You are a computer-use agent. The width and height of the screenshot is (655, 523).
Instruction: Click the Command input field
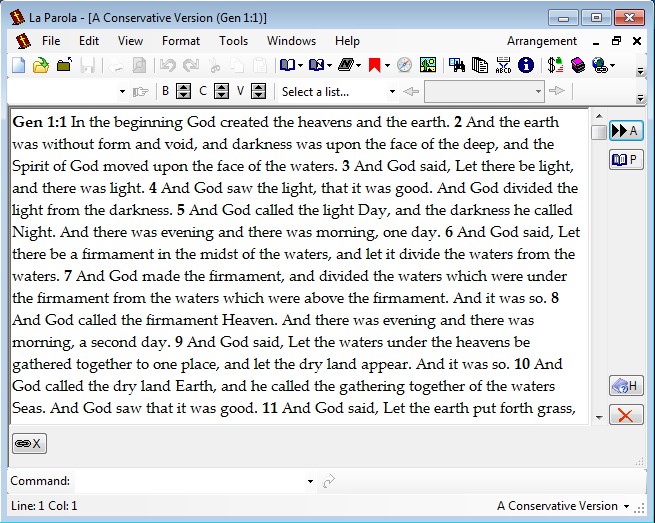pos(190,482)
